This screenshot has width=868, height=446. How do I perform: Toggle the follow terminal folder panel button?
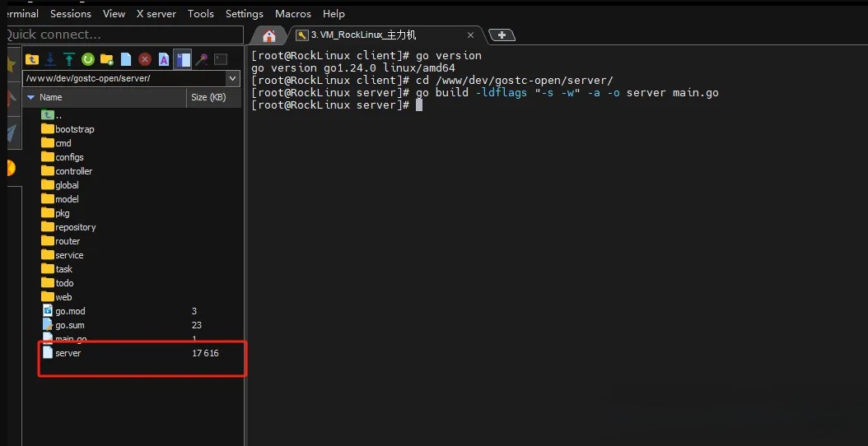(182, 59)
